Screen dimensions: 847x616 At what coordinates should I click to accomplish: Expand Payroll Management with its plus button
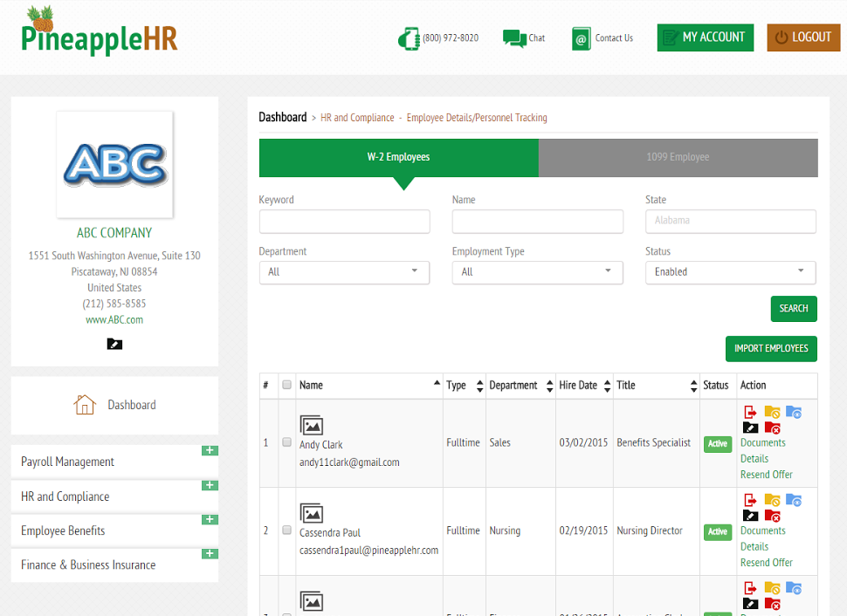[210, 450]
